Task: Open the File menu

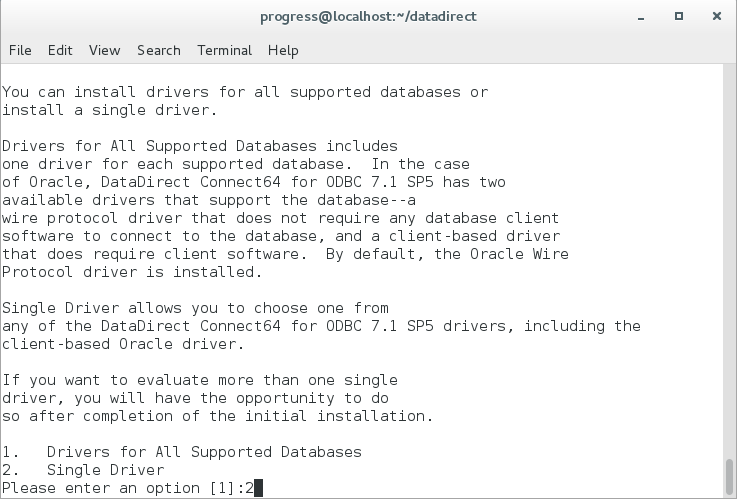Action: (20, 50)
